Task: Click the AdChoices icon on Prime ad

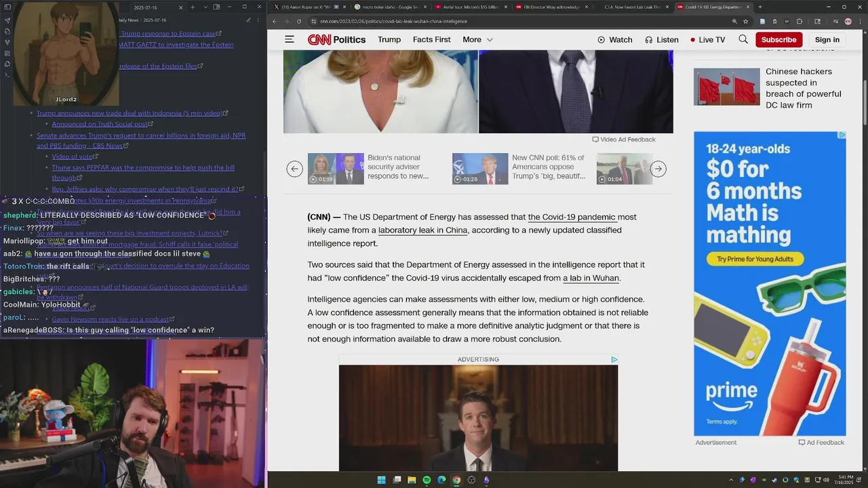Action: point(842,136)
